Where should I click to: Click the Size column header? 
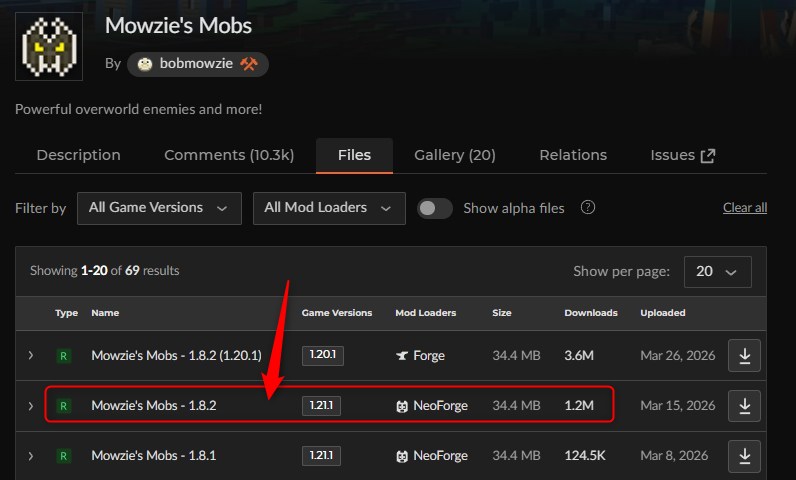[x=502, y=313]
